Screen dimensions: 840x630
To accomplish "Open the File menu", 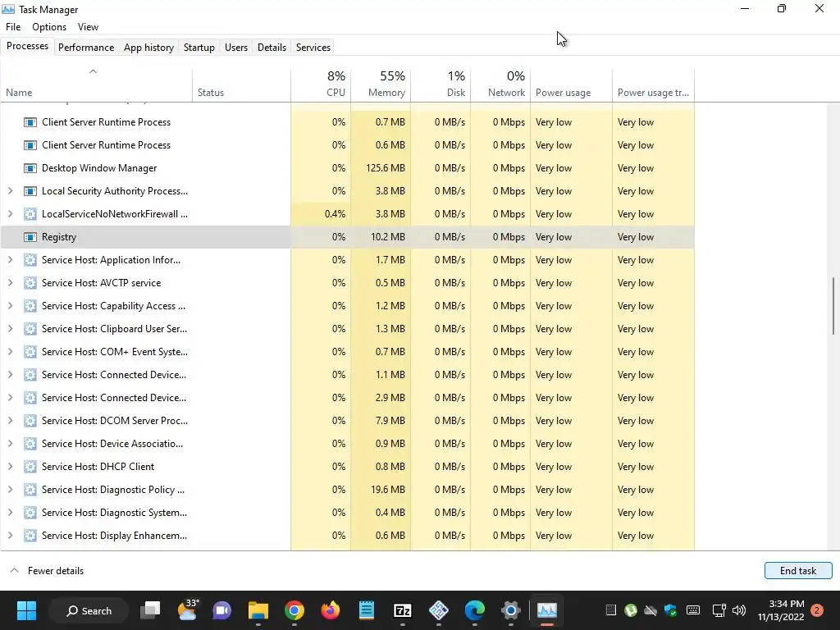I will [x=13, y=27].
